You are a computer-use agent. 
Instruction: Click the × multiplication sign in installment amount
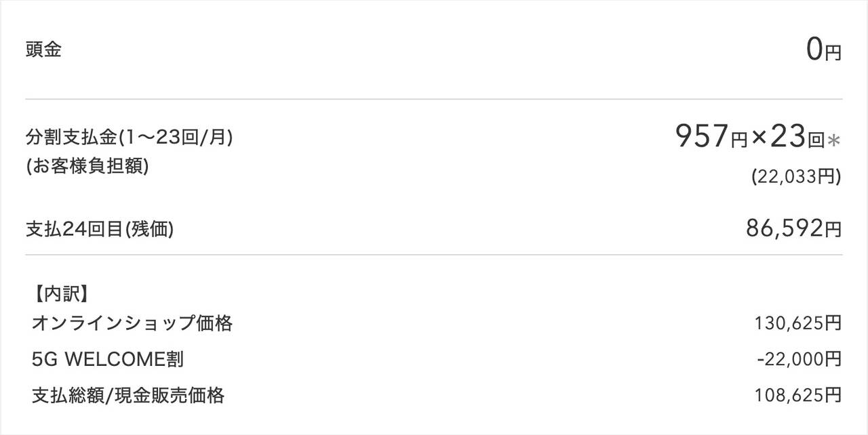point(759,138)
